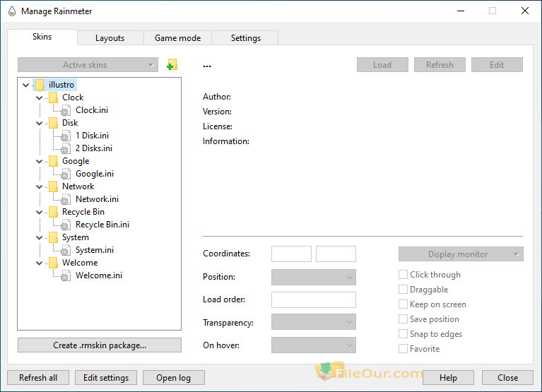Image resolution: width=542 pixels, height=392 pixels.
Task: Click the Welcome.ini file icon
Action: [x=66, y=276]
